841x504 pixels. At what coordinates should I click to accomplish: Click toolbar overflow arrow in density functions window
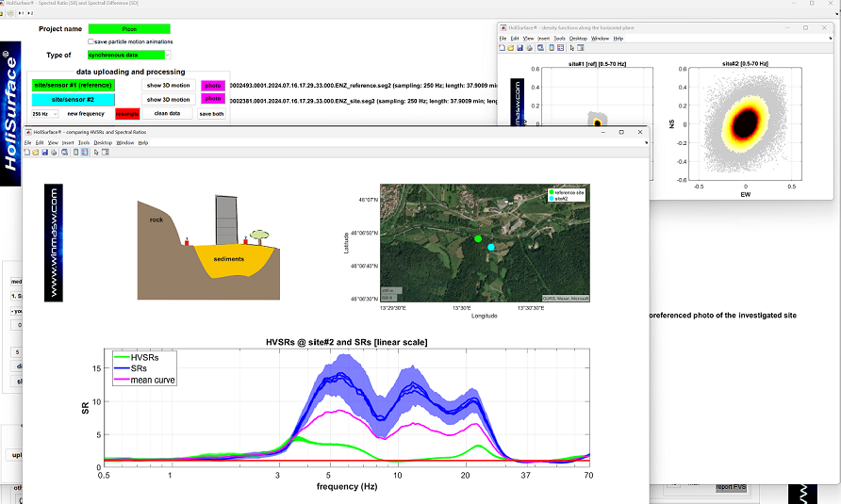(x=831, y=39)
